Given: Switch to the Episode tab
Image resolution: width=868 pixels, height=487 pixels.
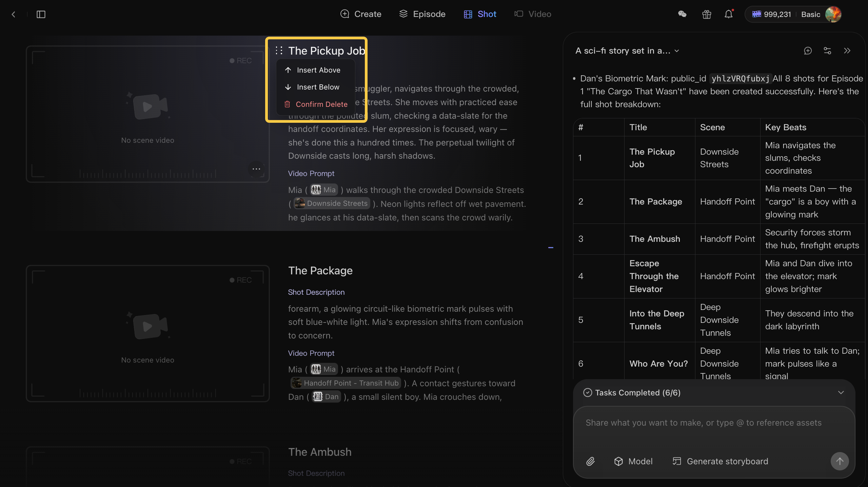Looking at the screenshot, I should pyautogui.click(x=422, y=14).
